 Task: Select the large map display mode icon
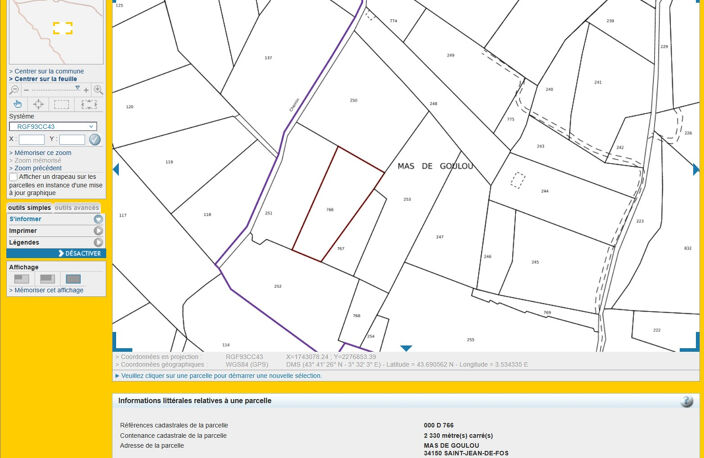(73, 279)
